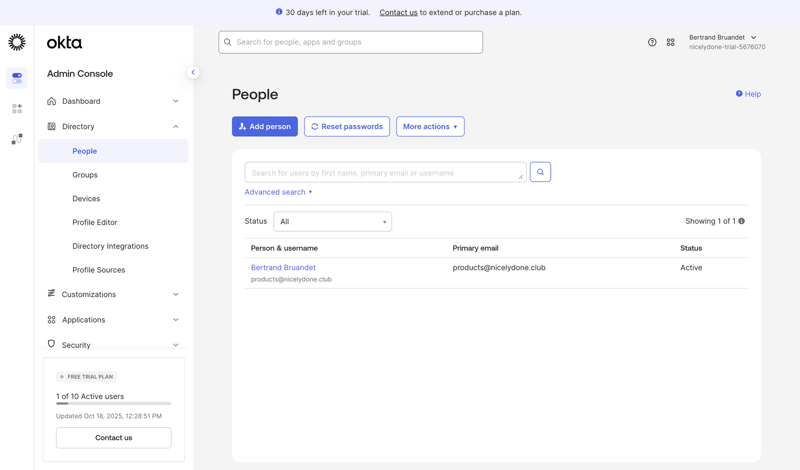Viewport: 800px width, 470px height.
Task: Expand the Dashboard section chevron
Action: [176, 101]
